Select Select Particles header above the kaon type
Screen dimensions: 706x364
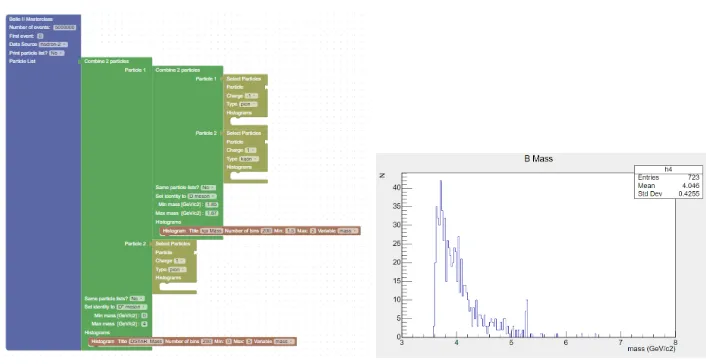244,133
